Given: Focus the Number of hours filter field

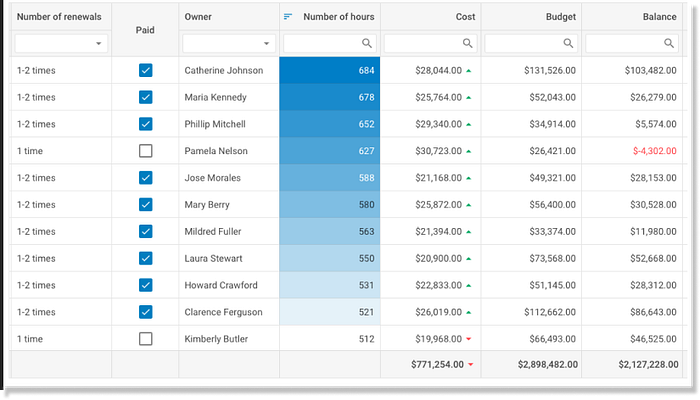Looking at the screenshot, I should [x=330, y=43].
